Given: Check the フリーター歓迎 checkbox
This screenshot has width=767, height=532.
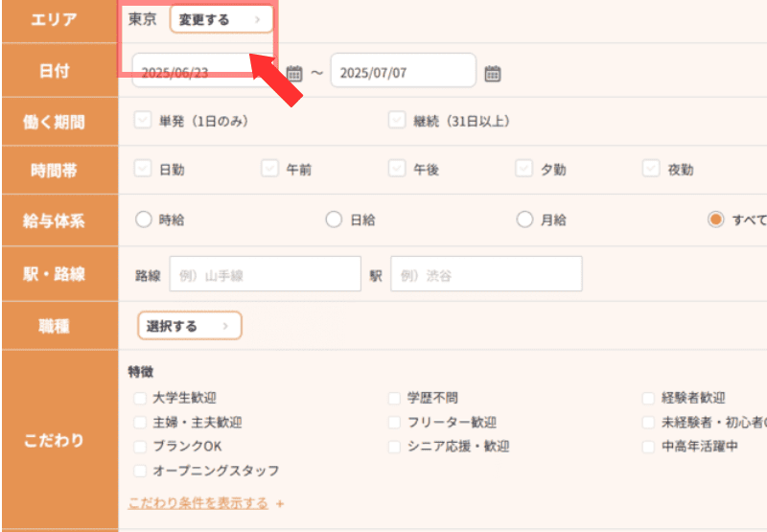Looking at the screenshot, I should [x=394, y=422].
